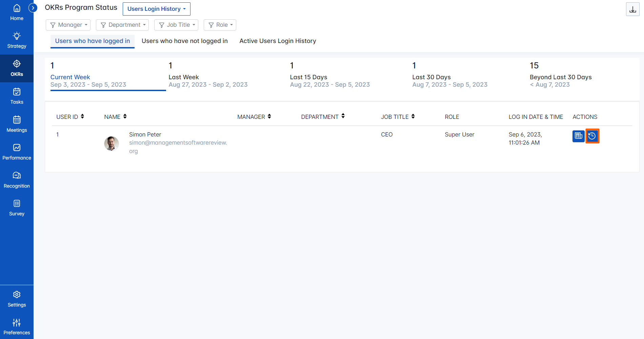Go to Home in the sidebar

pyautogui.click(x=17, y=13)
